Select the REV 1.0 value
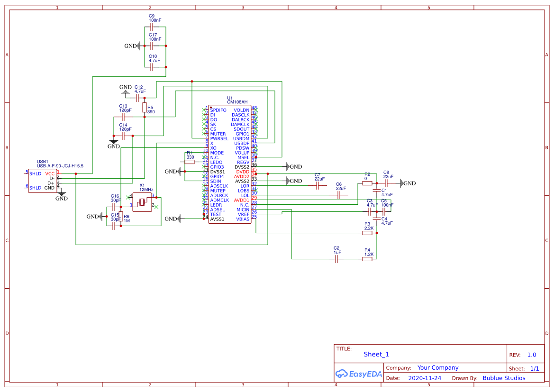554x392 pixels. pyautogui.click(x=532, y=355)
